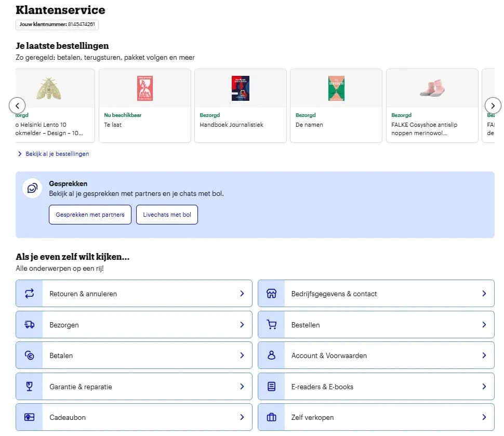
Task: Follow the Bekijk al je bestellingen link
Action: pos(57,154)
